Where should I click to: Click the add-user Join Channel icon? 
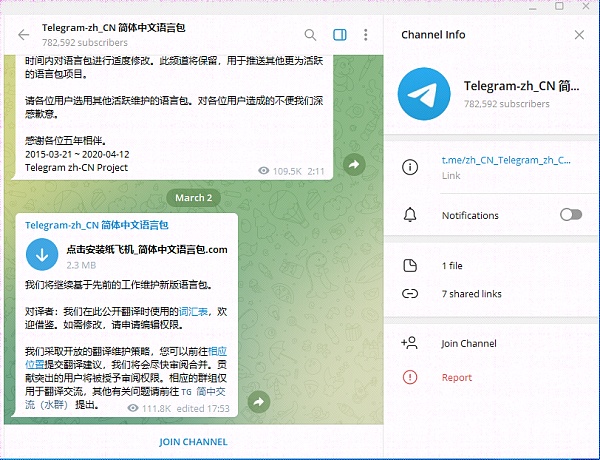pos(409,343)
